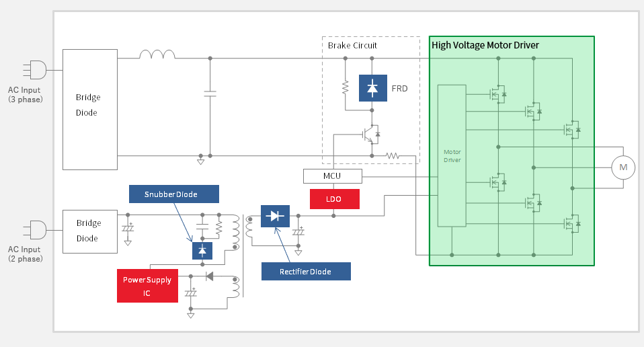Click the inductor coil on top line
This screenshot has height=347, width=644.
click(x=157, y=55)
